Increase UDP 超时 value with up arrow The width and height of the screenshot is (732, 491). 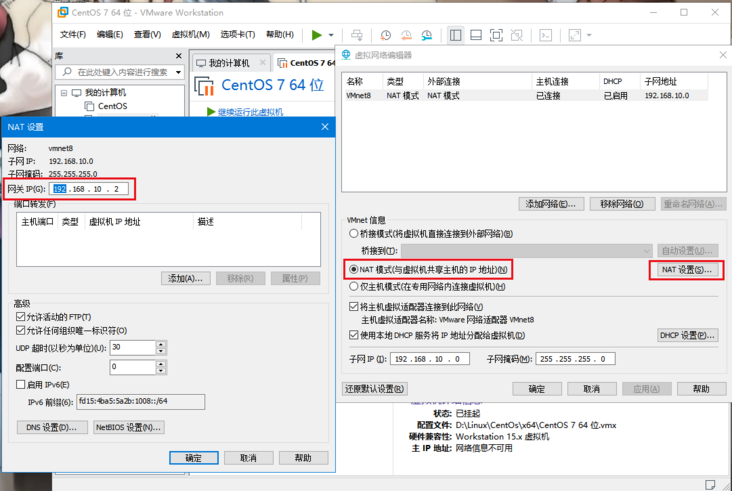tap(161, 344)
